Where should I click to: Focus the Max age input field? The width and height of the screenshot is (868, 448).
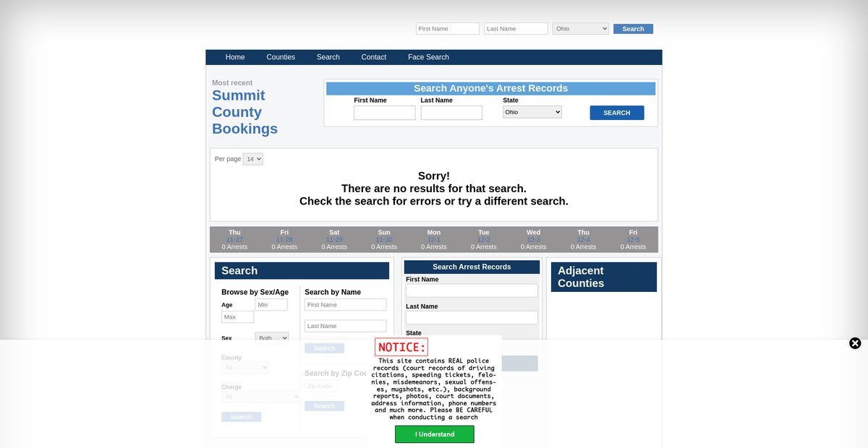[x=238, y=317]
